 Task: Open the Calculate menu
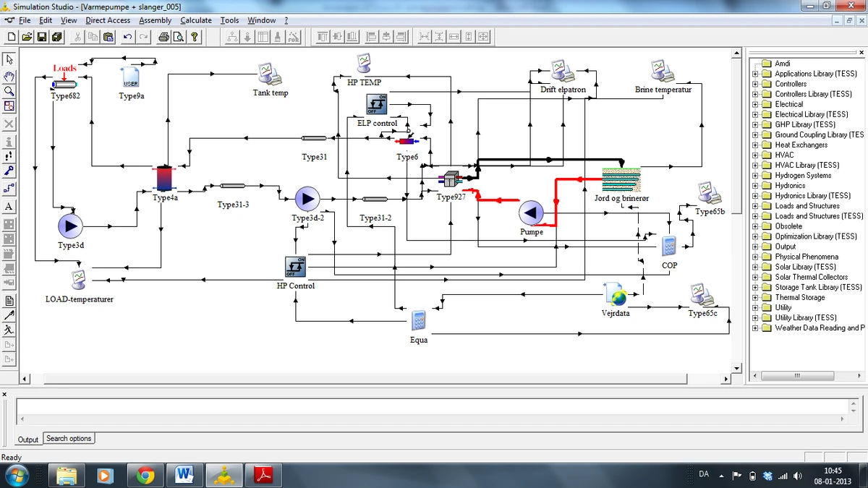pyautogui.click(x=196, y=20)
